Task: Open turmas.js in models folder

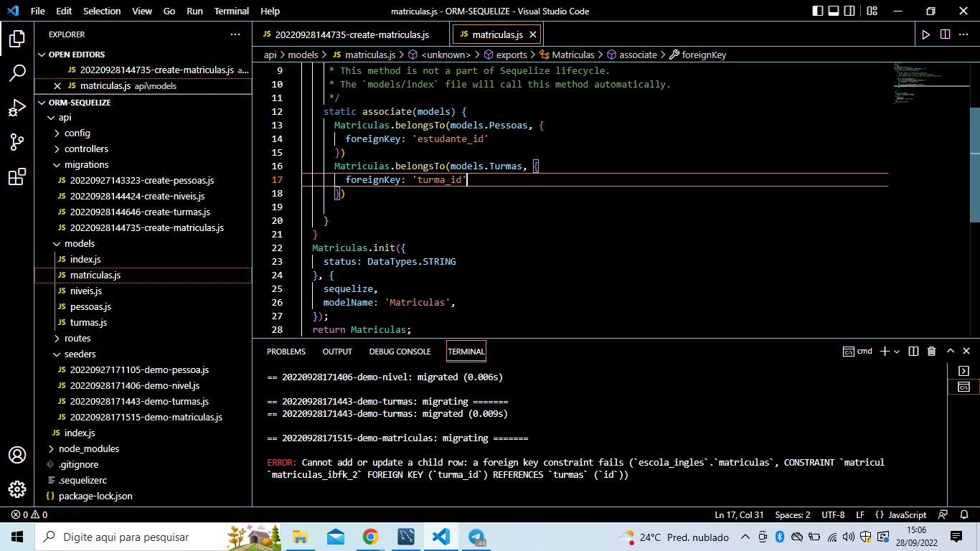Action: coord(143,323)
